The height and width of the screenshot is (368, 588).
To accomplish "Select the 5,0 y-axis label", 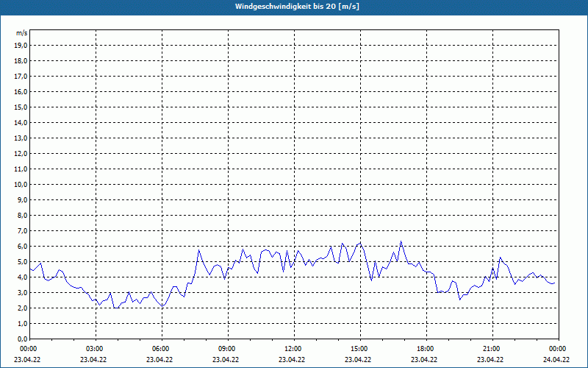I will coord(23,262).
